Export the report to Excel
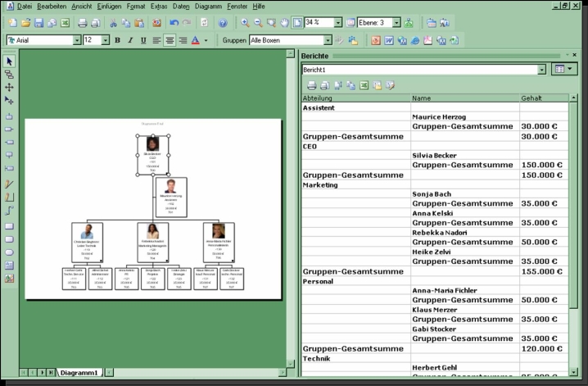 (364, 84)
